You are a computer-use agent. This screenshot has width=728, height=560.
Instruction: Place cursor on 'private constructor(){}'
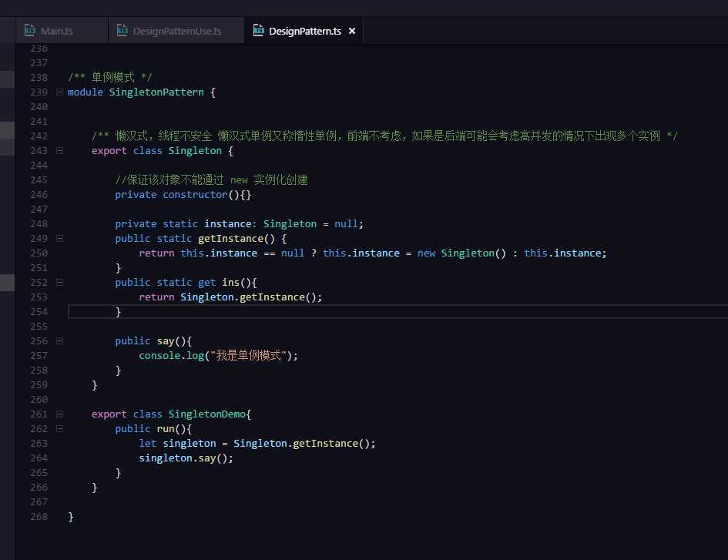(183, 195)
